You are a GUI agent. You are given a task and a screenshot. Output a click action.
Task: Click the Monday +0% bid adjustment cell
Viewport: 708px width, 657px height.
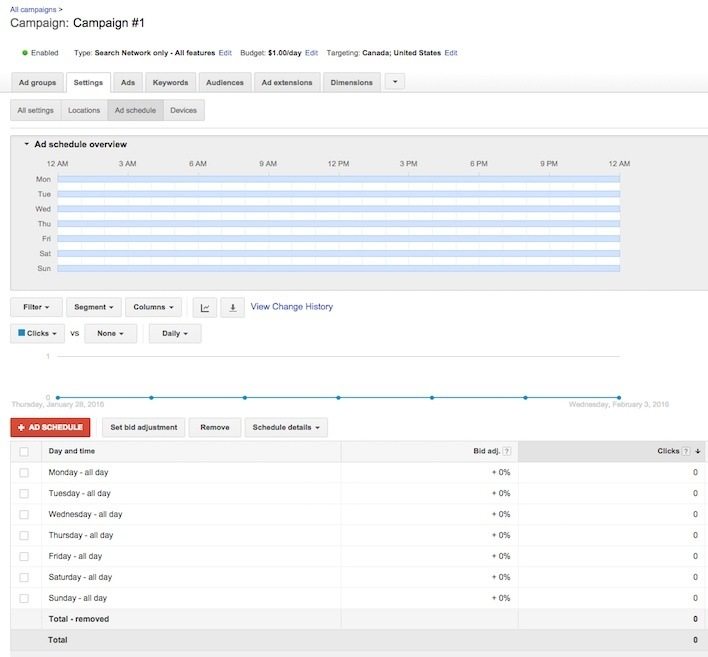coord(501,473)
